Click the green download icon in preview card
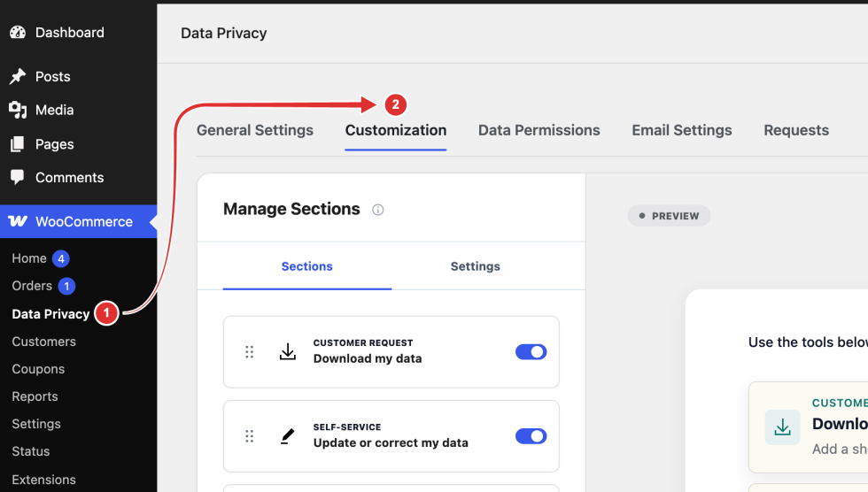Viewport: 868px width, 492px height. click(x=782, y=427)
